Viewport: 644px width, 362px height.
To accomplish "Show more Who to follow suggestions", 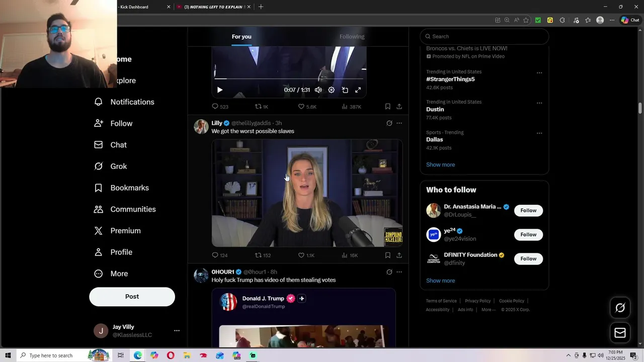I will 440,281.
